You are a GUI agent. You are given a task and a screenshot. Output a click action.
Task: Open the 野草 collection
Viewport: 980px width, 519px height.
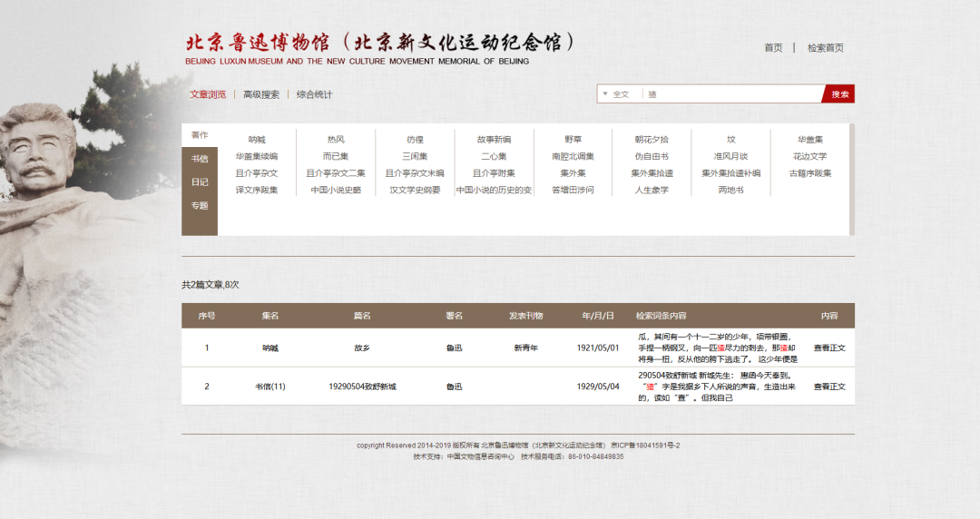tap(573, 140)
